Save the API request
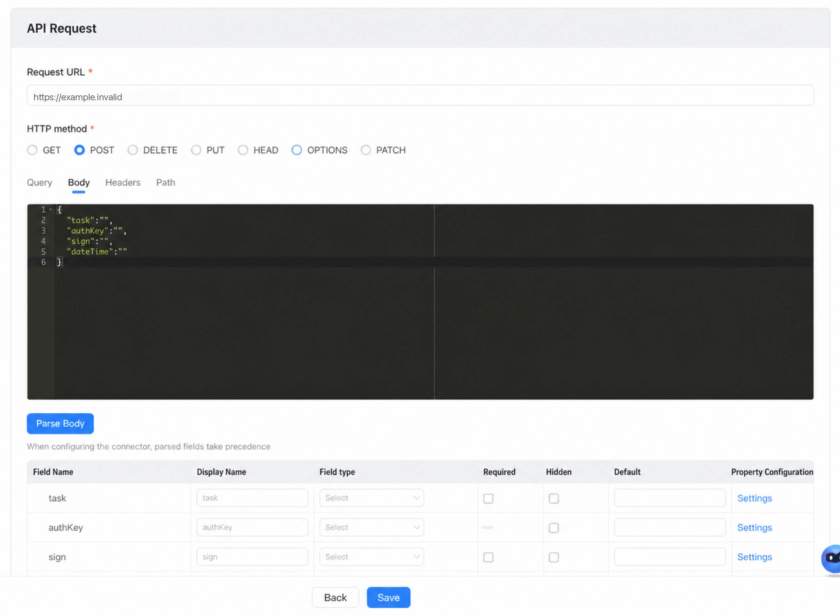 [x=389, y=597]
